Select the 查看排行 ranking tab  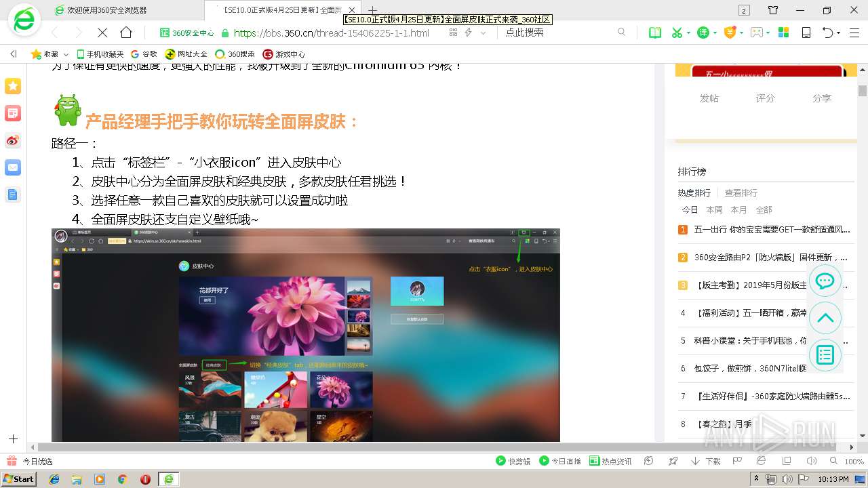[741, 193]
